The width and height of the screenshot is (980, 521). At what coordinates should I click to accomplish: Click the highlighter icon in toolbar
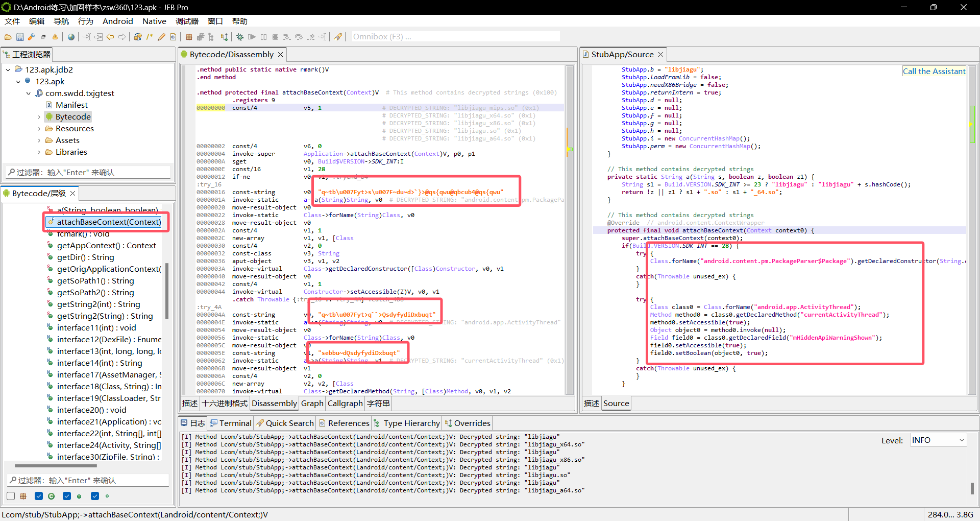click(338, 37)
